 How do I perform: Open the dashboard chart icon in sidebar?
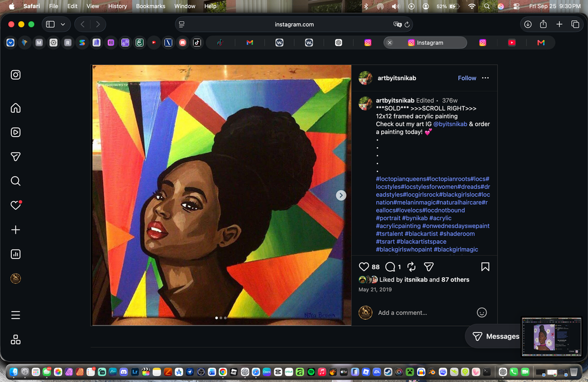[15, 254]
